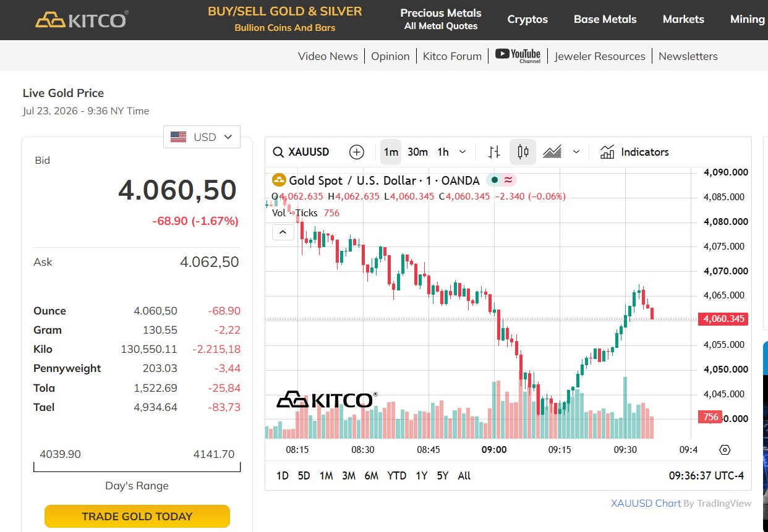Open the USD currency dropdown
Screen dimensions: 768x532
[202, 137]
